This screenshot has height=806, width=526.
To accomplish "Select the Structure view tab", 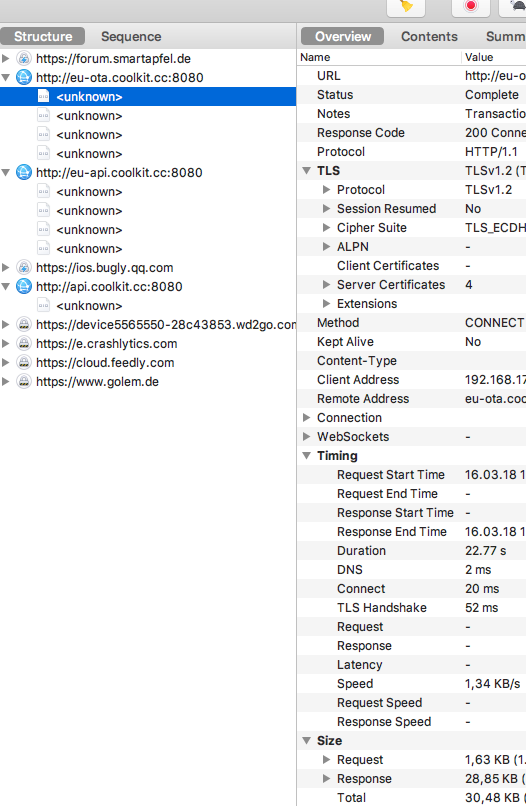I will click(43, 36).
